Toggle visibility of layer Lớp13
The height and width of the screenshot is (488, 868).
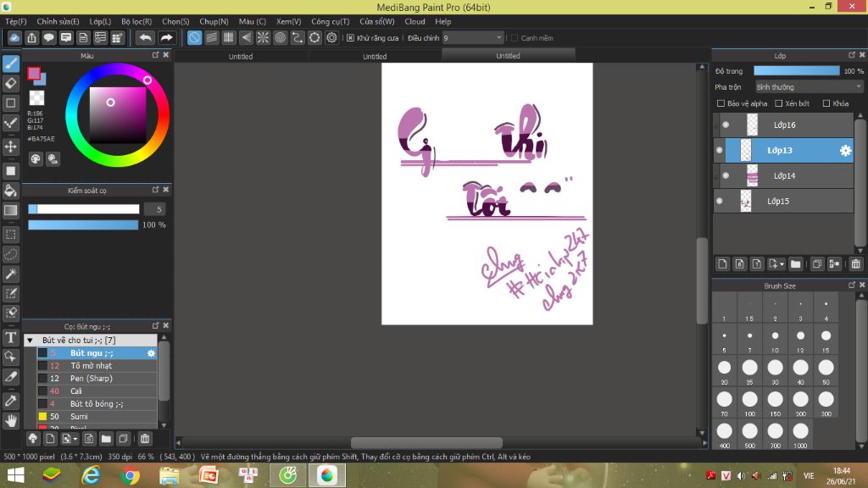click(x=719, y=150)
